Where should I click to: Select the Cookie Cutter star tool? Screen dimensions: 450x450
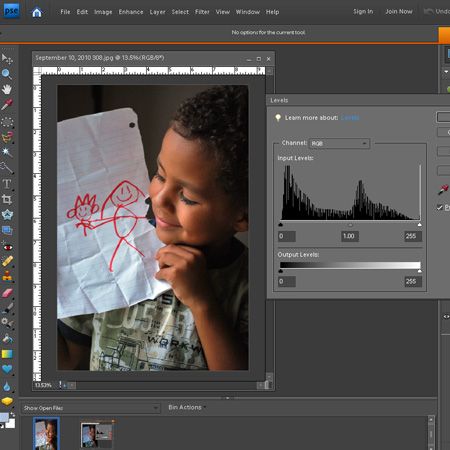click(x=7, y=215)
